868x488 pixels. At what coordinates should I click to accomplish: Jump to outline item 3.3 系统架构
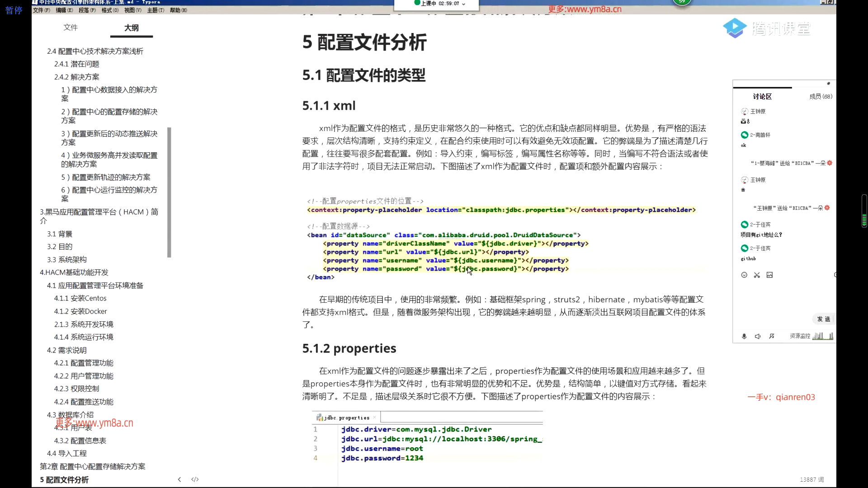tap(67, 260)
